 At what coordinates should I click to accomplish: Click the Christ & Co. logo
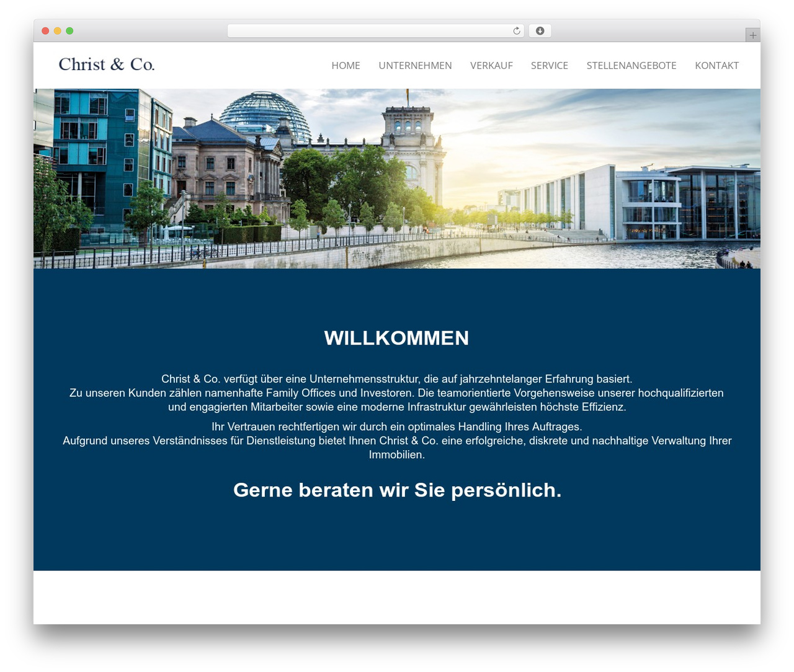pyautogui.click(x=107, y=64)
